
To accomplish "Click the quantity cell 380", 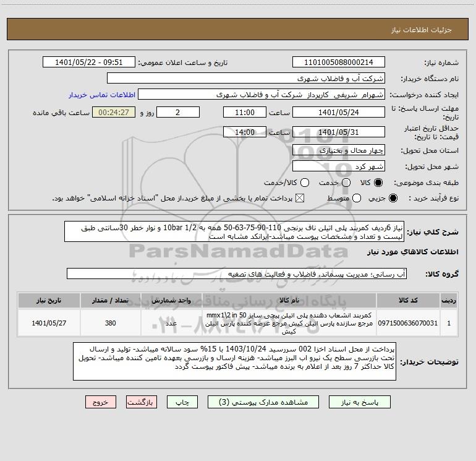I will coord(111,323).
